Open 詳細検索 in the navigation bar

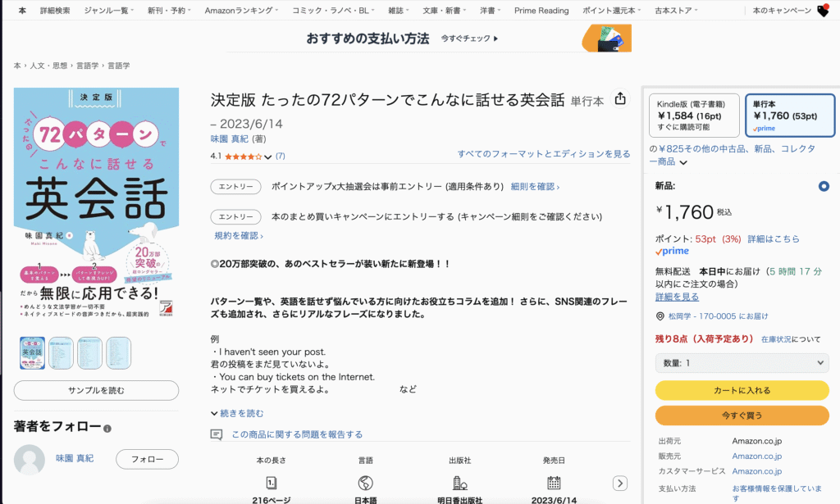tap(55, 11)
